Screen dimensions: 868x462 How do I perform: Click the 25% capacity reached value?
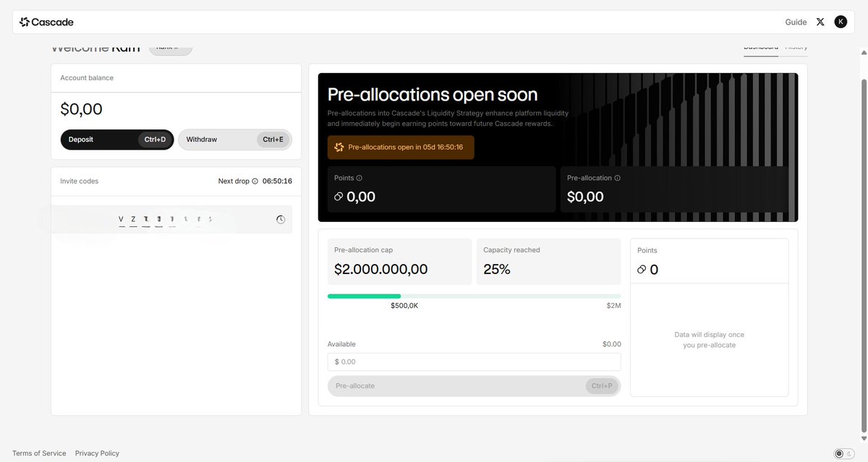[x=497, y=269]
